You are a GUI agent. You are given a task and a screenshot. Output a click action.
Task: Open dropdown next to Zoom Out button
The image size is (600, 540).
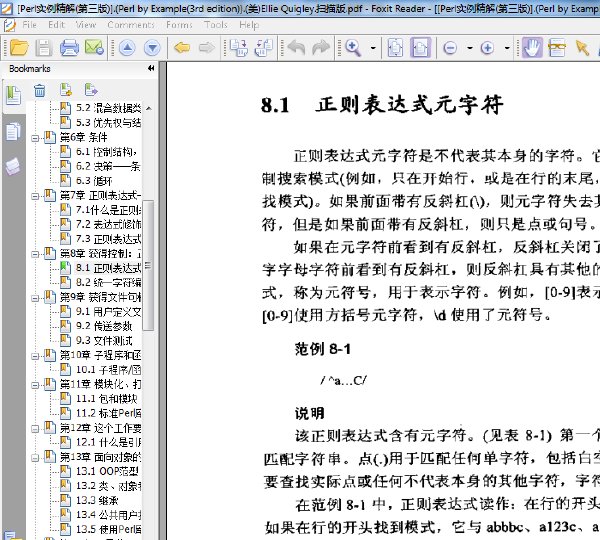click(470, 48)
